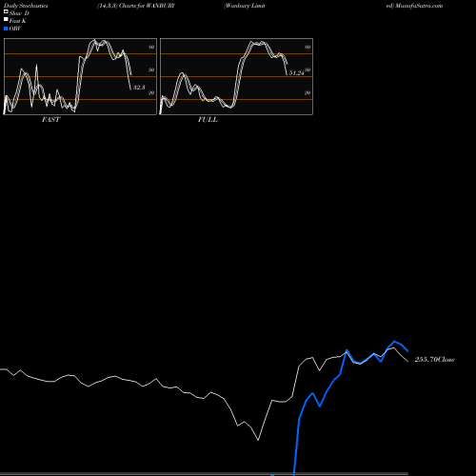Viewport: 476px width, 476px height.
Task: Click the FAST chart label
Action: [50, 119]
